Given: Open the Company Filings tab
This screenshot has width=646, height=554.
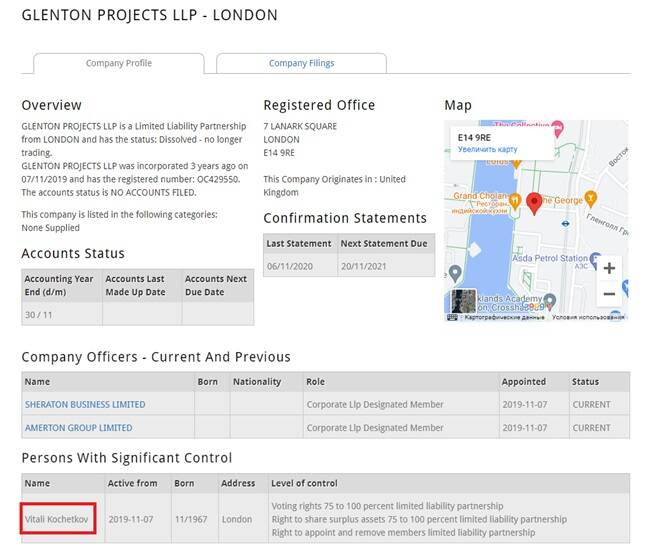Looking at the screenshot, I should (301, 63).
